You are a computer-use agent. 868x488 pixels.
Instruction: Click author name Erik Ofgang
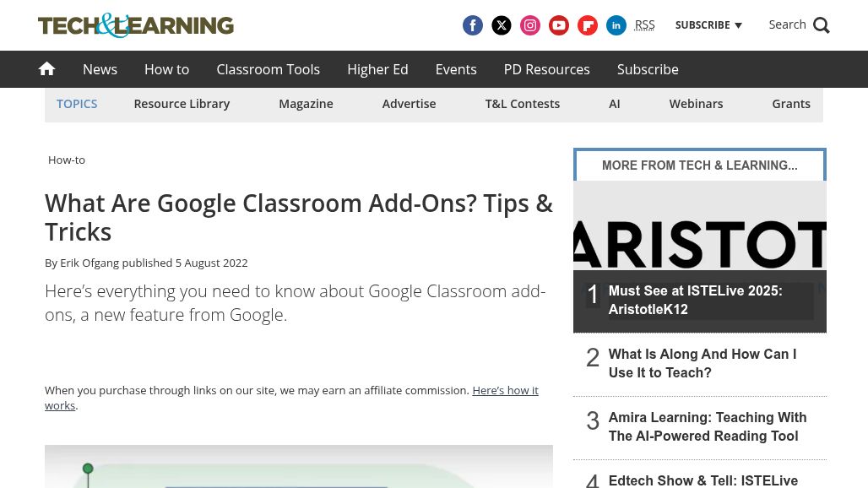[90, 263]
